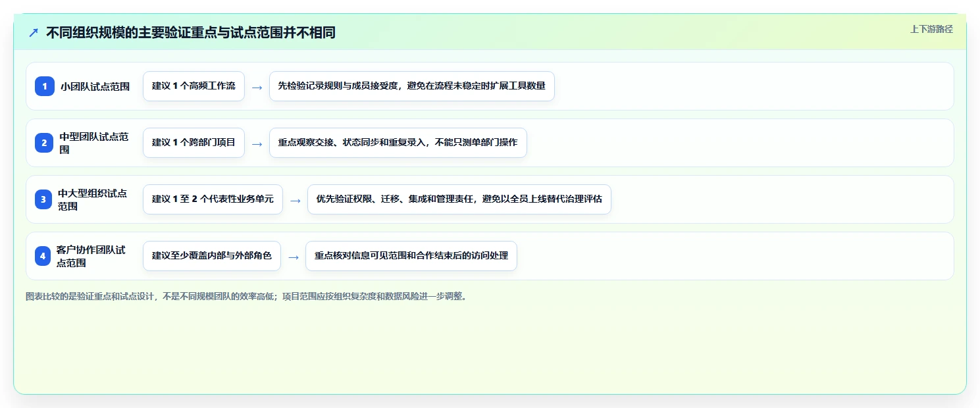Select the 中型团队试点范围 label
This screenshot has height=408, width=980.
(94, 143)
